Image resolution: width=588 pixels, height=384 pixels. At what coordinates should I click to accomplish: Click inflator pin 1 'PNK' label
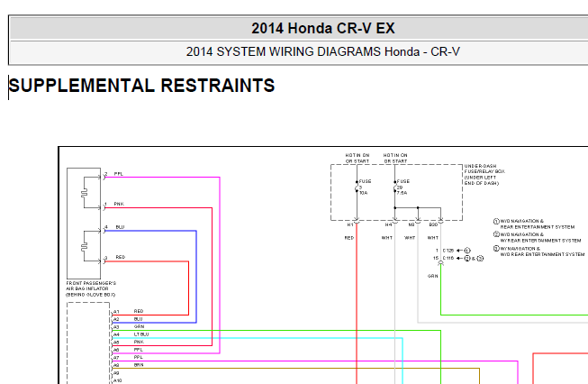(119, 205)
